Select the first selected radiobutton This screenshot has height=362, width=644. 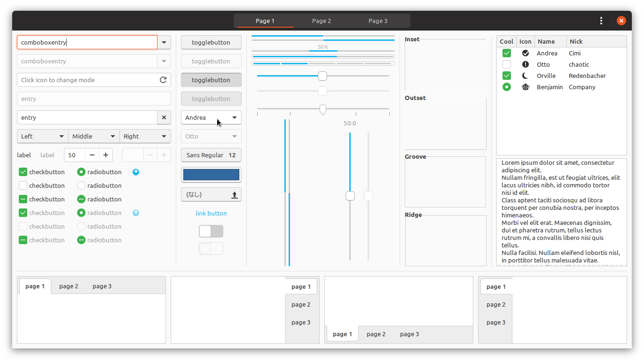click(81, 172)
